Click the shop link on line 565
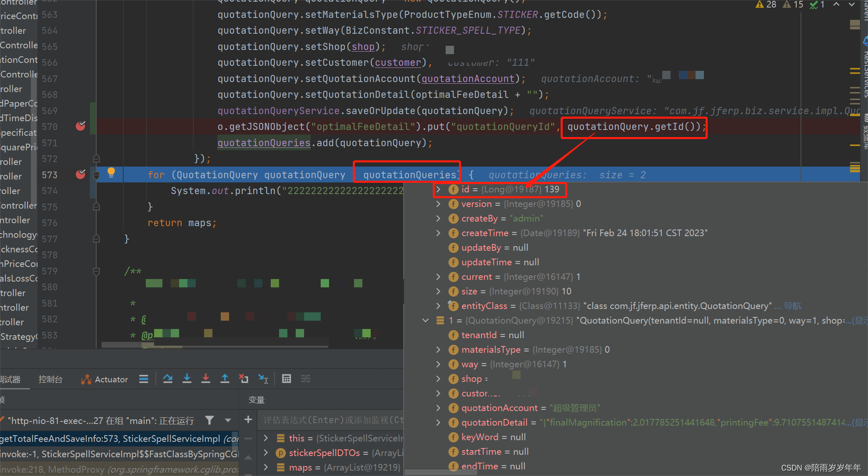868x476 pixels. [x=363, y=47]
